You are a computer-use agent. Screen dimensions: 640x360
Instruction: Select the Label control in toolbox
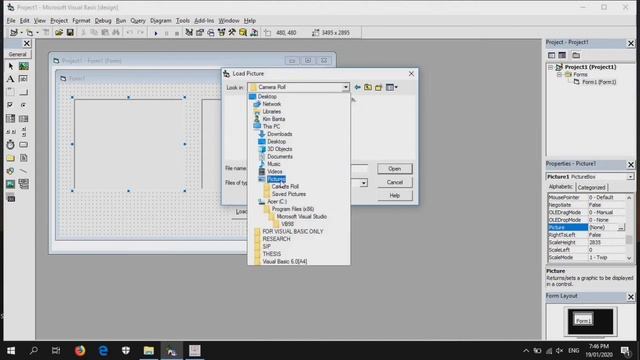11,79
